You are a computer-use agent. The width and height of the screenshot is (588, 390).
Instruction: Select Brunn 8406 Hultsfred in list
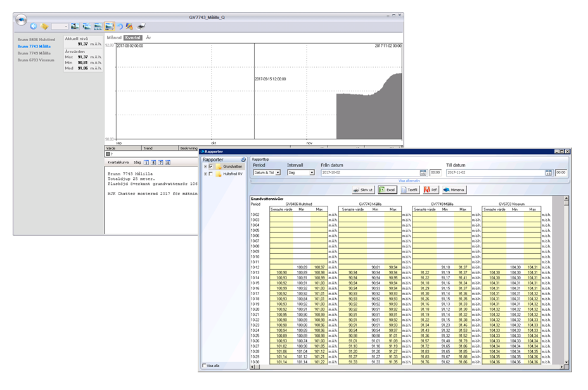tap(36, 39)
